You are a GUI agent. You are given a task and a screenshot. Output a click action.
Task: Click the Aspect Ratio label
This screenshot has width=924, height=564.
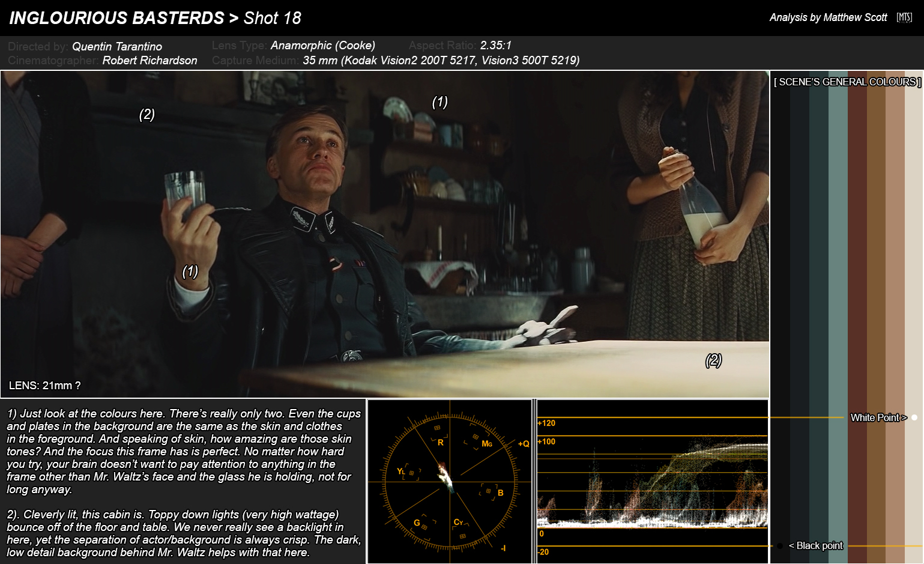pos(442,45)
